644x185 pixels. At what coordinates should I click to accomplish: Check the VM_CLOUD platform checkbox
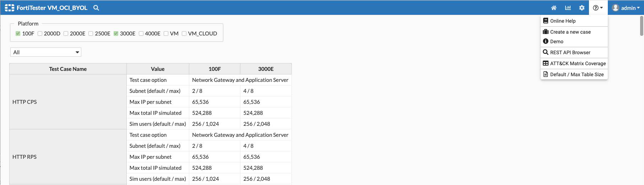(x=184, y=34)
